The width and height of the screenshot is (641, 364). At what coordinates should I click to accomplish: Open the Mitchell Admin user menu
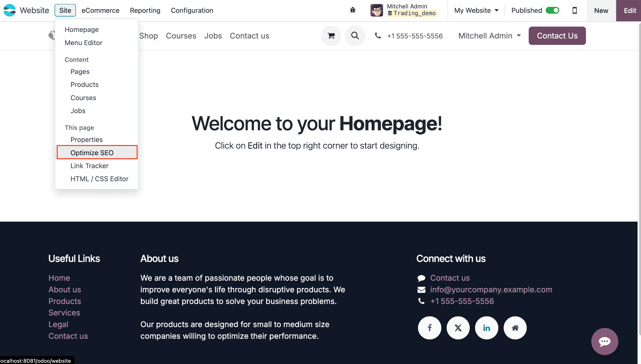[404, 10]
